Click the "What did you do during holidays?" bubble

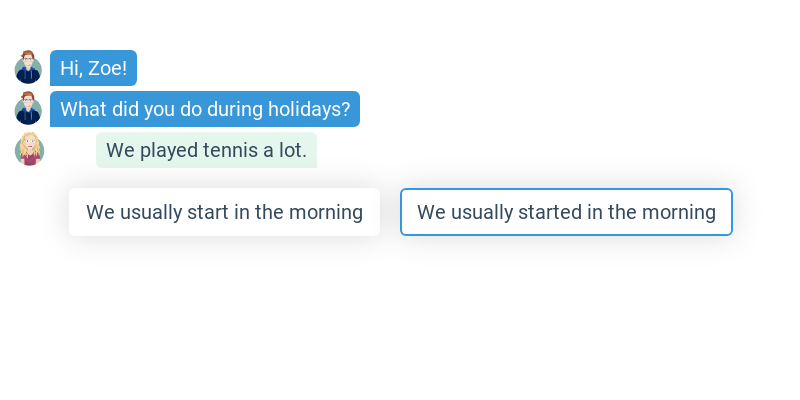205,109
